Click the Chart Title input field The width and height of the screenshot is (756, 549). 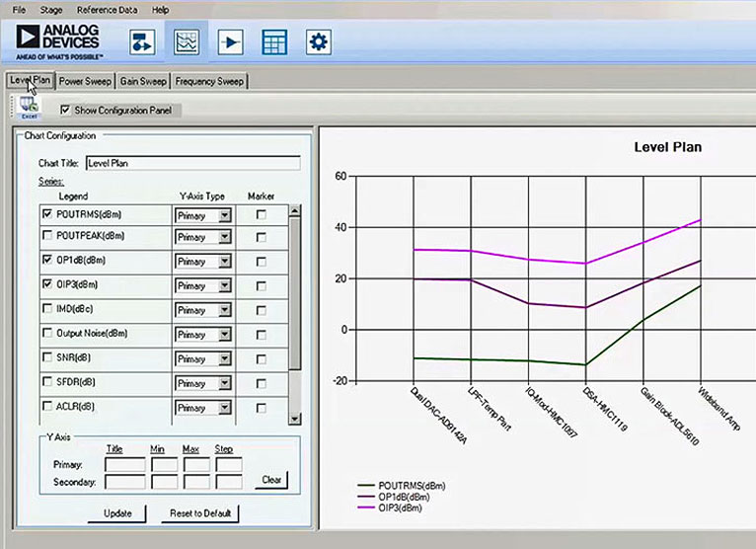(191, 164)
